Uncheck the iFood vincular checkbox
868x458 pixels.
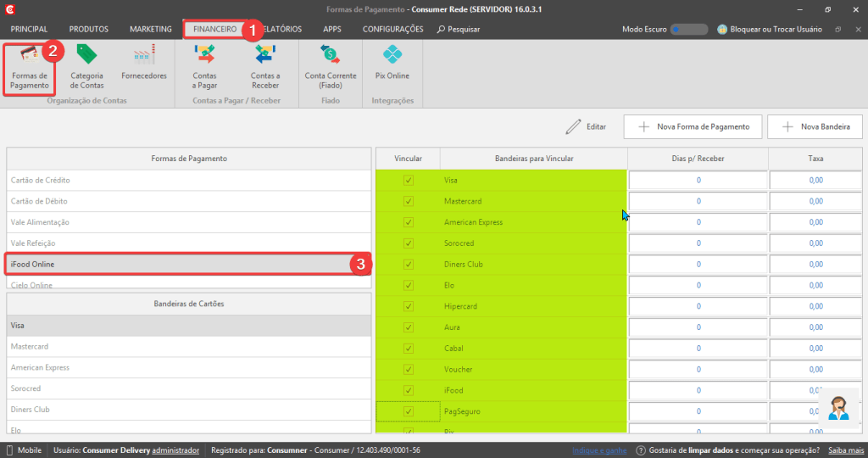409,390
